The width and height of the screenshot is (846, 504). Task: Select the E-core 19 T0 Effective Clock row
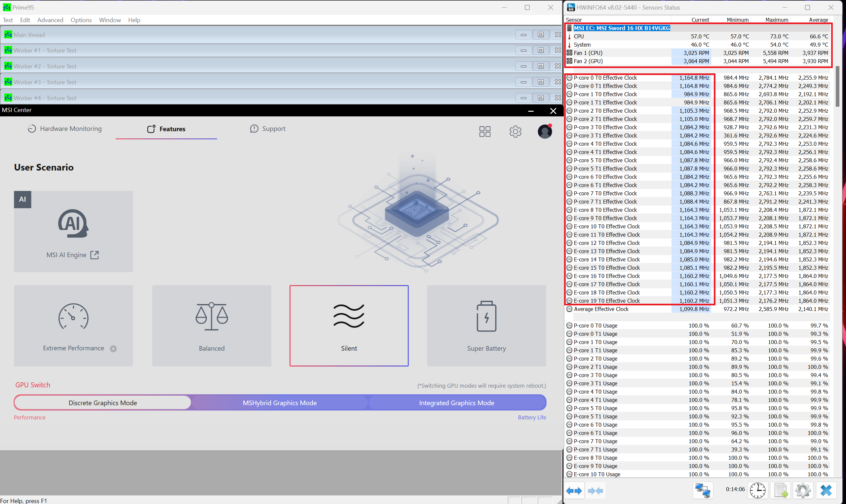tap(698, 301)
